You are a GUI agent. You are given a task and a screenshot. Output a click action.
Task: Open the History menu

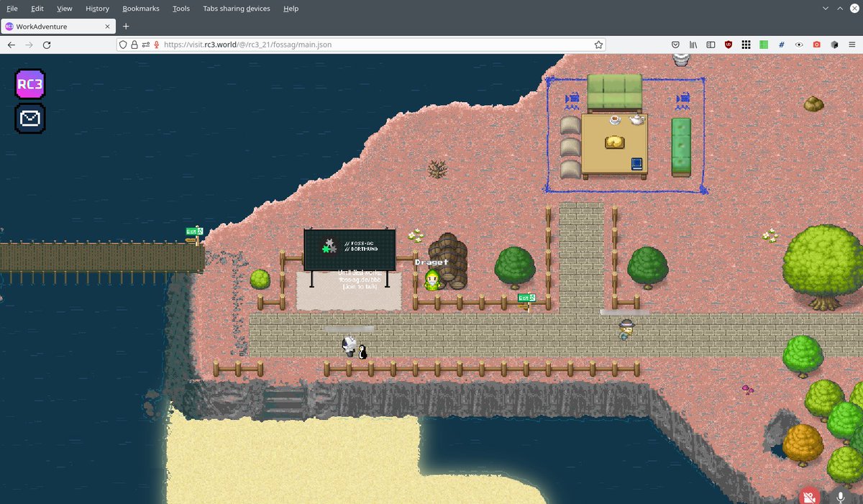click(x=97, y=9)
